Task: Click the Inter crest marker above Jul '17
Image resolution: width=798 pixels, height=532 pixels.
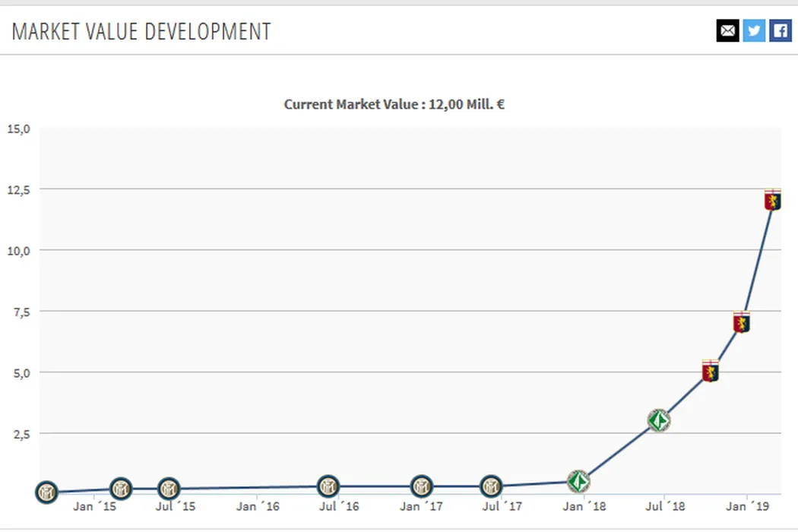Action: (x=492, y=486)
